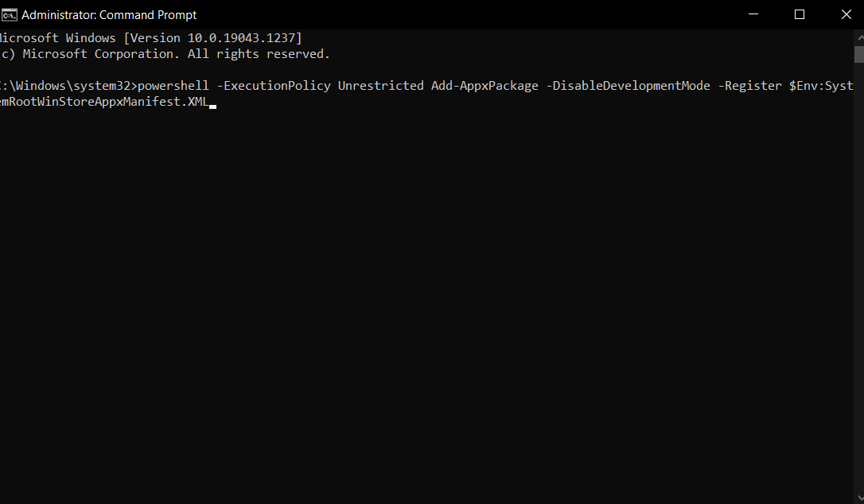Click the "AppxManifest.XML" text on second line
Viewport: 864px width, 504px height.
tap(151, 102)
